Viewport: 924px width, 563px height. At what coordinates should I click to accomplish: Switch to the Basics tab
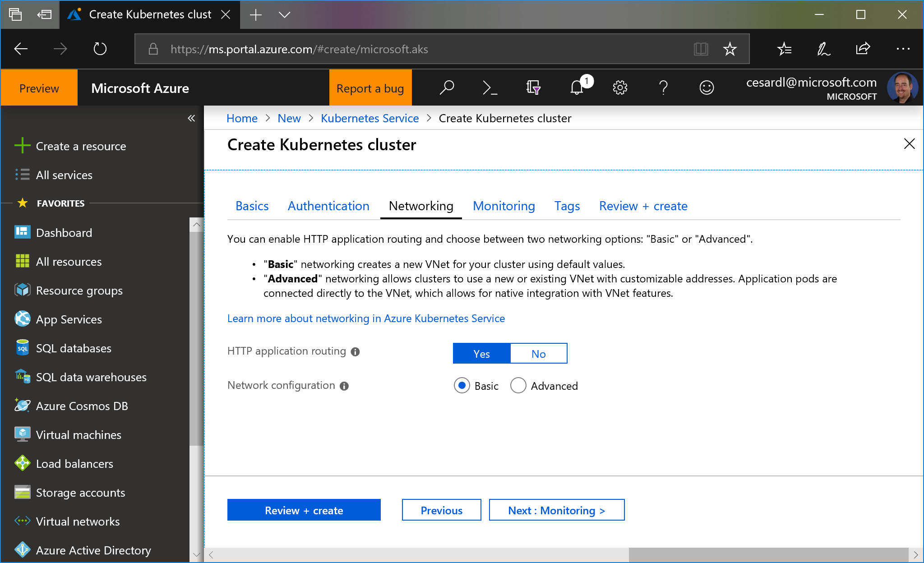pyautogui.click(x=252, y=206)
